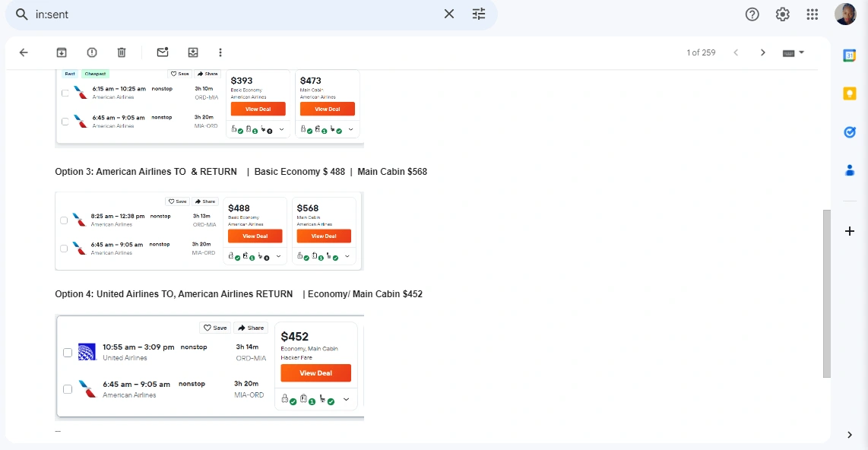Screen dimensions: 868x450
Task: Open Contacts side panel
Action: [x=850, y=170]
